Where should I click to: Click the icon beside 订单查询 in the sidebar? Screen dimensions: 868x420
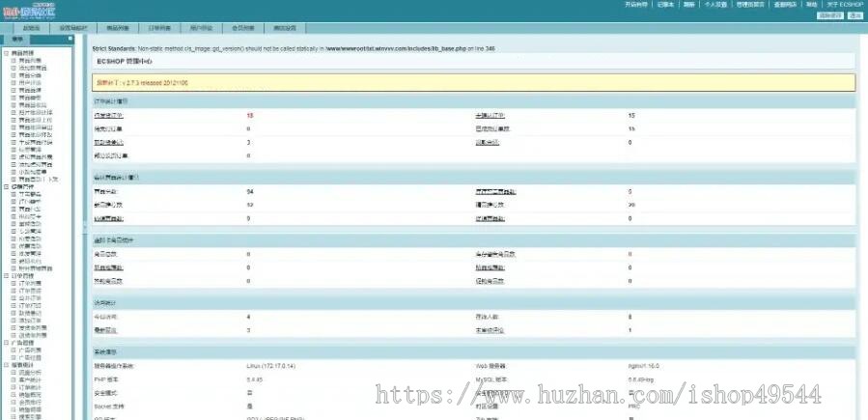point(14,291)
